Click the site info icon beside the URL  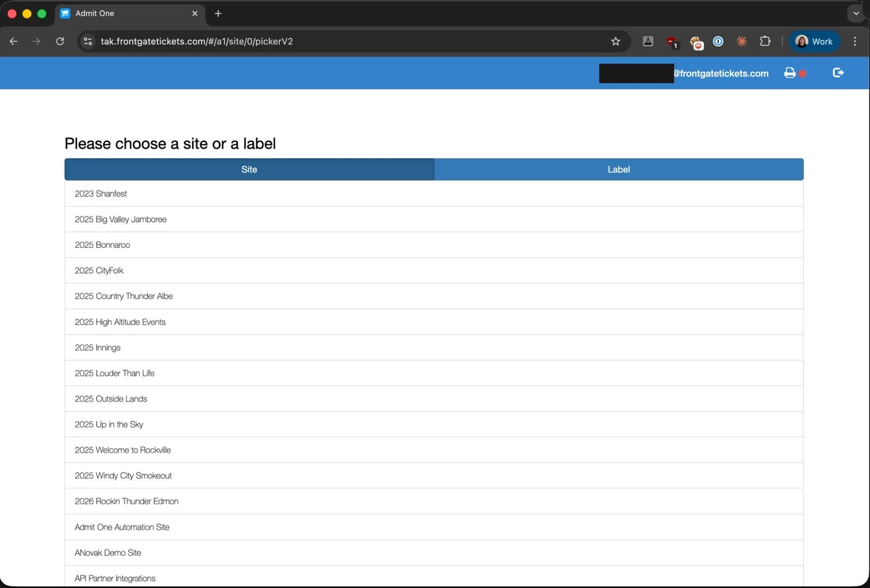pyautogui.click(x=88, y=41)
